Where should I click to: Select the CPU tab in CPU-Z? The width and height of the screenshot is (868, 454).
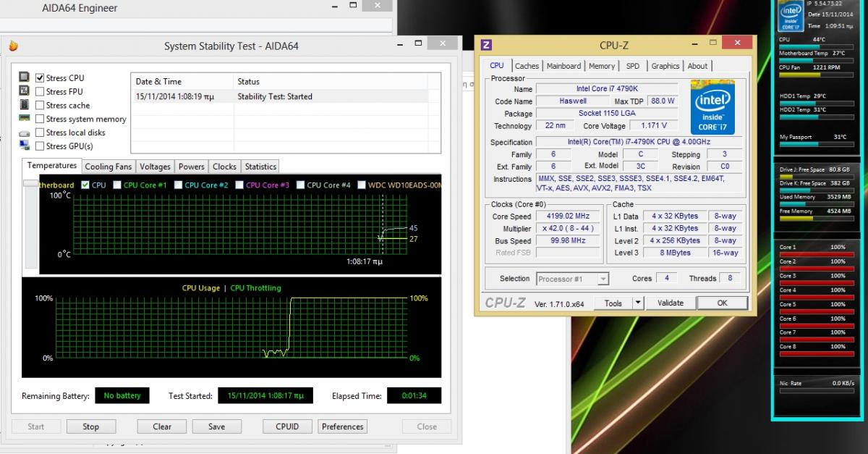(x=497, y=65)
